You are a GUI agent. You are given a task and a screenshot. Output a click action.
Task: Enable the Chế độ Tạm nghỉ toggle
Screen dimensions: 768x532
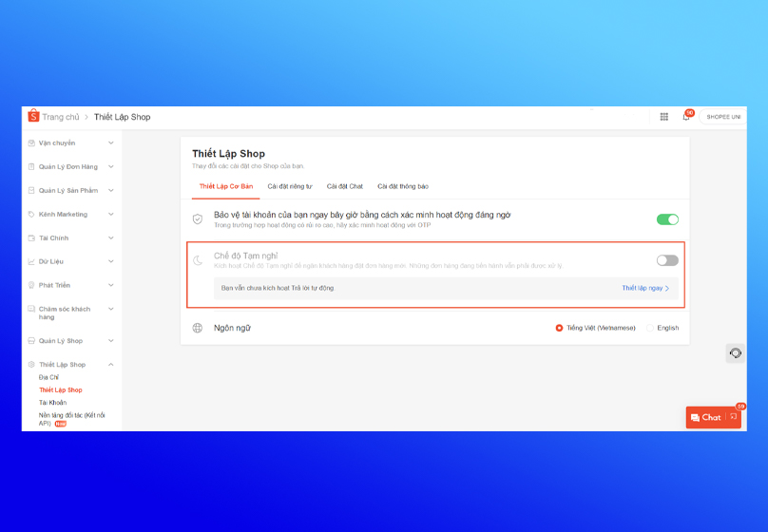click(x=667, y=260)
